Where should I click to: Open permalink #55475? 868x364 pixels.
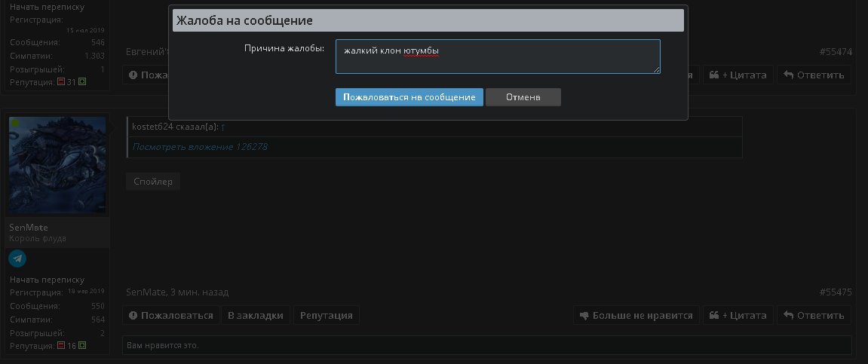(x=836, y=292)
